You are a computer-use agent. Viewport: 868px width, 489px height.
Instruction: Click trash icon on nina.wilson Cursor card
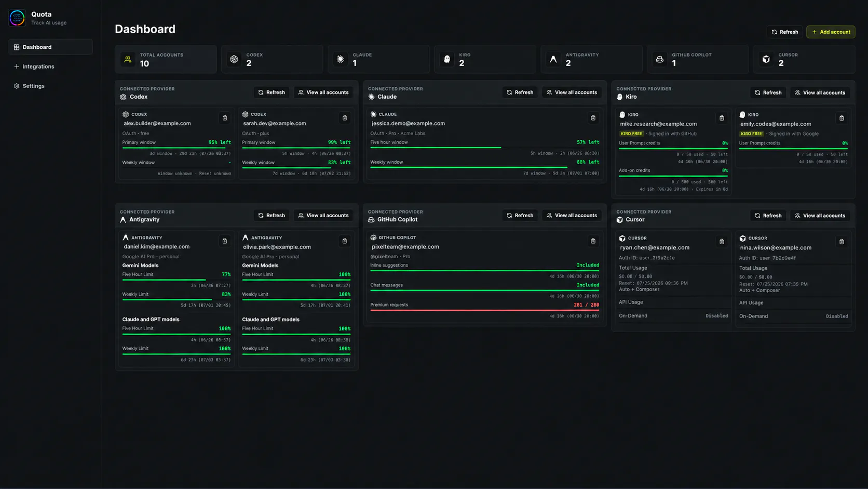tap(842, 242)
